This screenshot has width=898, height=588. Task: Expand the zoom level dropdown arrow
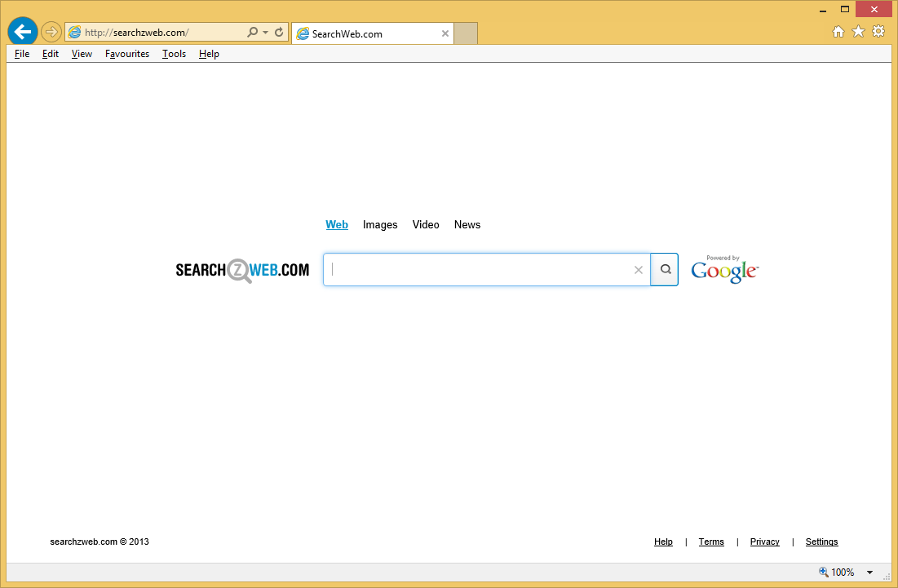[870, 572]
